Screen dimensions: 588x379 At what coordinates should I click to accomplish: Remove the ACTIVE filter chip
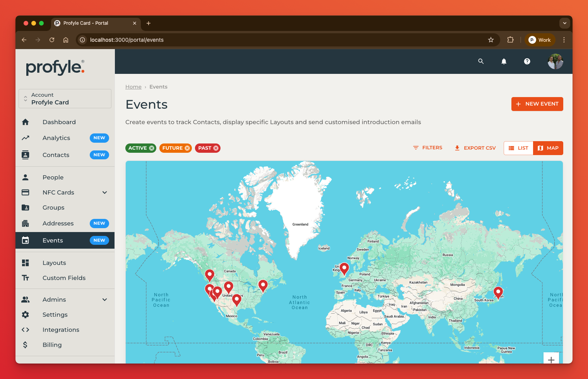tap(152, 148)
